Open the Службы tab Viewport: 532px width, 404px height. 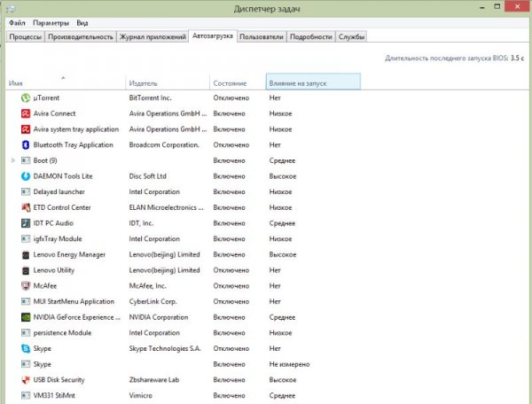[352, 37]
